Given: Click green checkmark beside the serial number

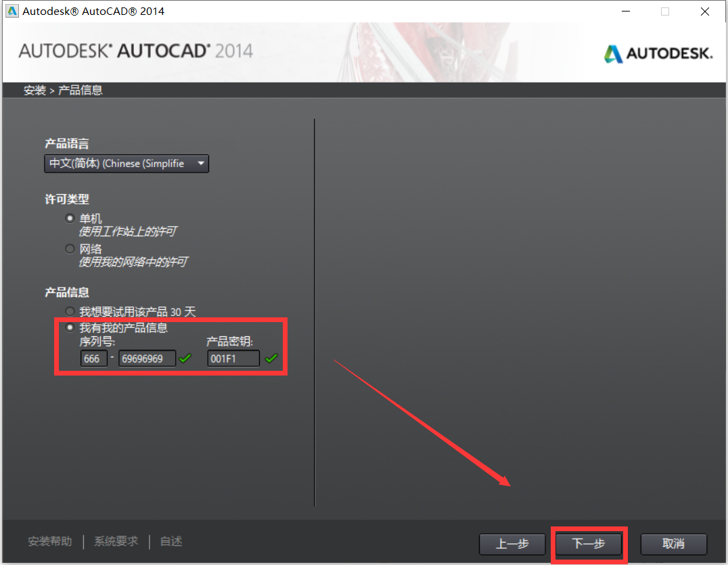Looking at the screenshot, I should [x=185, y=358].
